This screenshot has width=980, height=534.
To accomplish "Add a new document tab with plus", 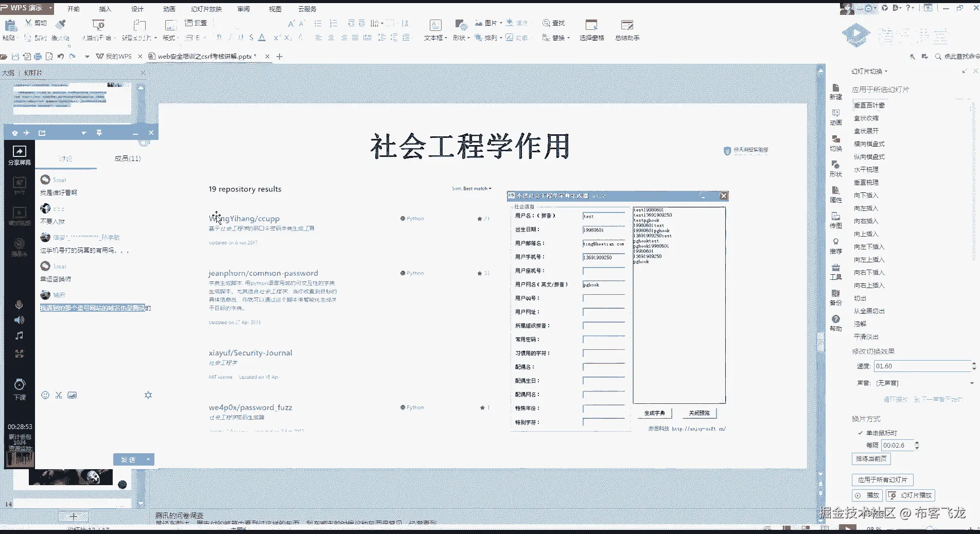I will [279, 57].
